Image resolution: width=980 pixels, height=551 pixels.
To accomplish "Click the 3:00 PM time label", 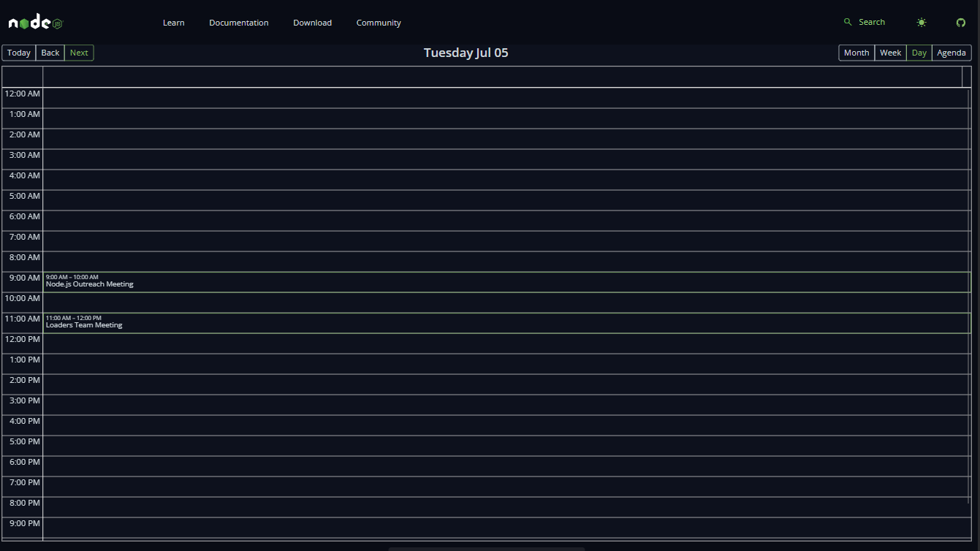I will 25,400.
